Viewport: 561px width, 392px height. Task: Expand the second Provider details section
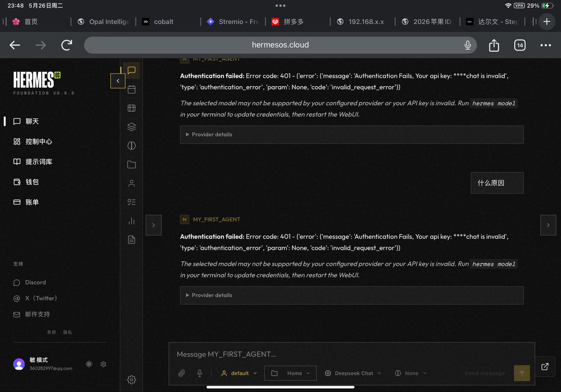(x=352, y=295)
